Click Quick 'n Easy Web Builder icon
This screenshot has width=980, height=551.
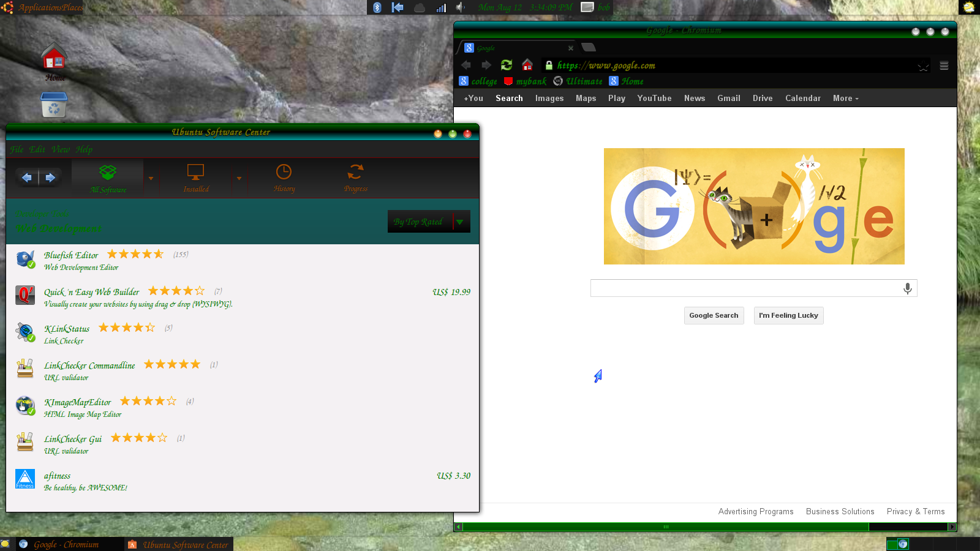(25, 295)
